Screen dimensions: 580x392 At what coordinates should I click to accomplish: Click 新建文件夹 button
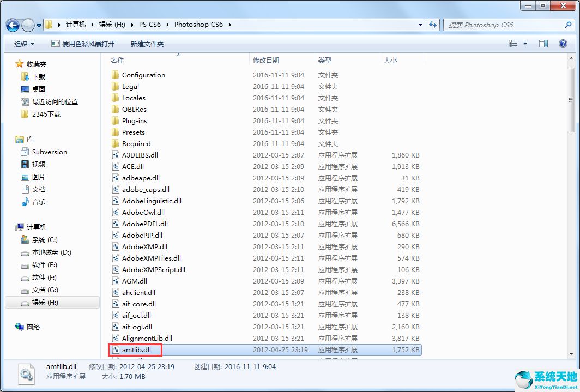coord(147,44)
